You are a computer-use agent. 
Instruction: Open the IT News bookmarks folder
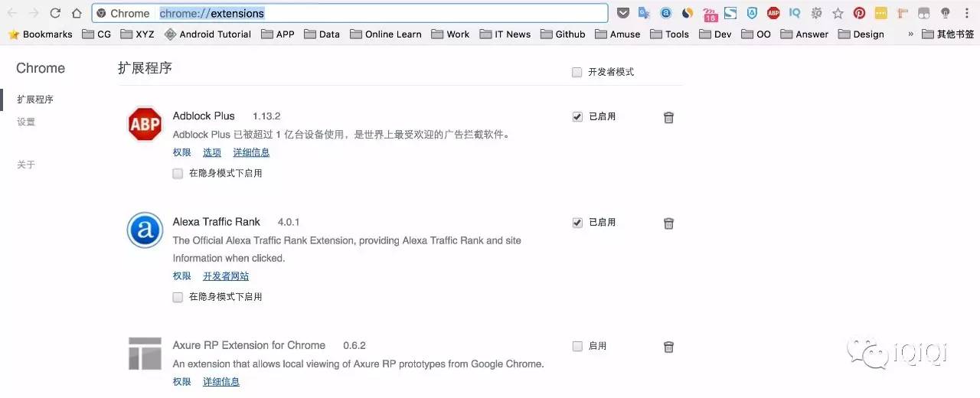(505, 34)
